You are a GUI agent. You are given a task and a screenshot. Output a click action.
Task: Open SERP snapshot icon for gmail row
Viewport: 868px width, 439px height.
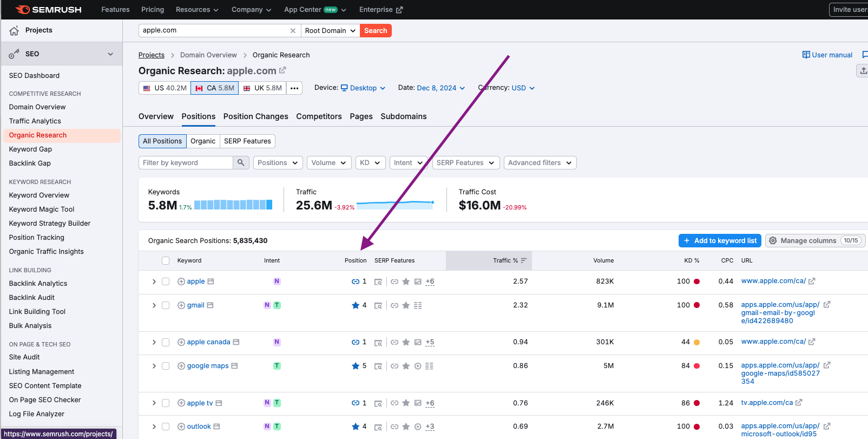coord(378,305)
